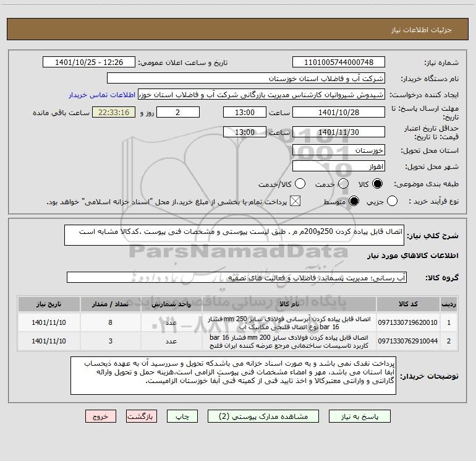Click the شماره نیاز field 1101005744000748

(x=339, y=62)
